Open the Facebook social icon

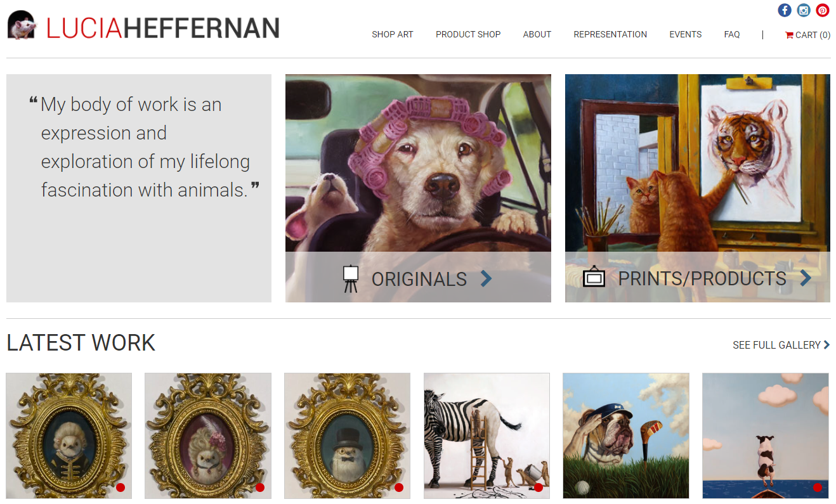[785, 10]
